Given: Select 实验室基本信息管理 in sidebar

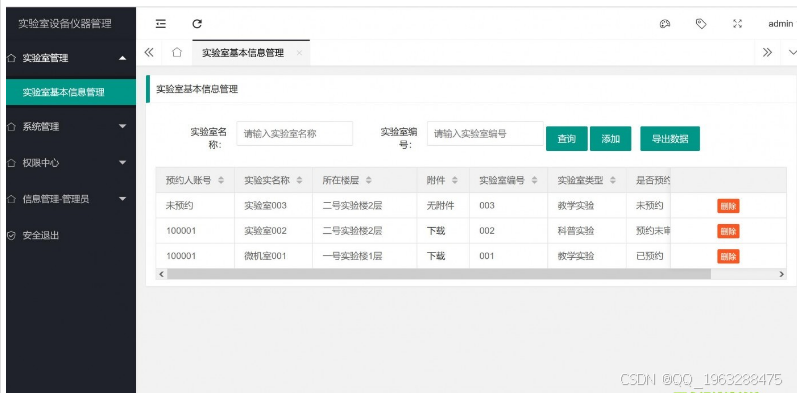Looking at the screenshot, I should [x=71, y=92].
